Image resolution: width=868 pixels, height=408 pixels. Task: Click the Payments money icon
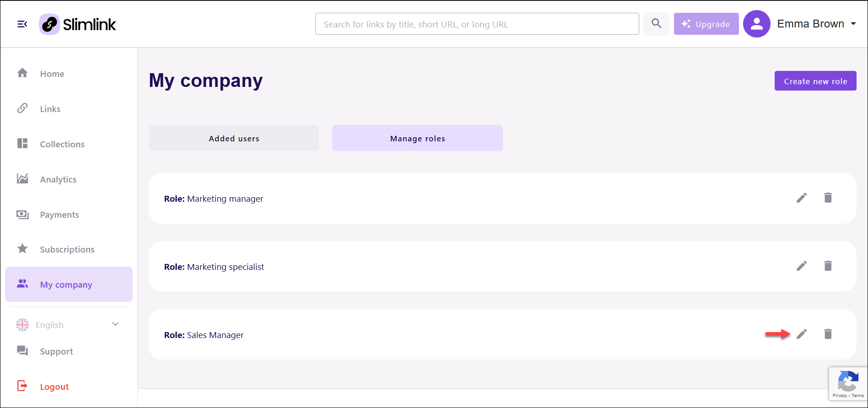22,214
